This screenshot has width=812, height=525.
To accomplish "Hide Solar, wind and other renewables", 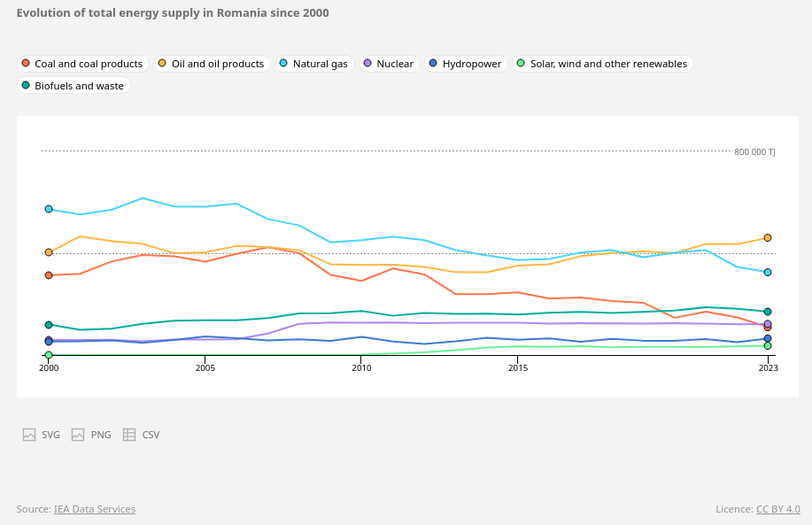I will click(602, 64).
